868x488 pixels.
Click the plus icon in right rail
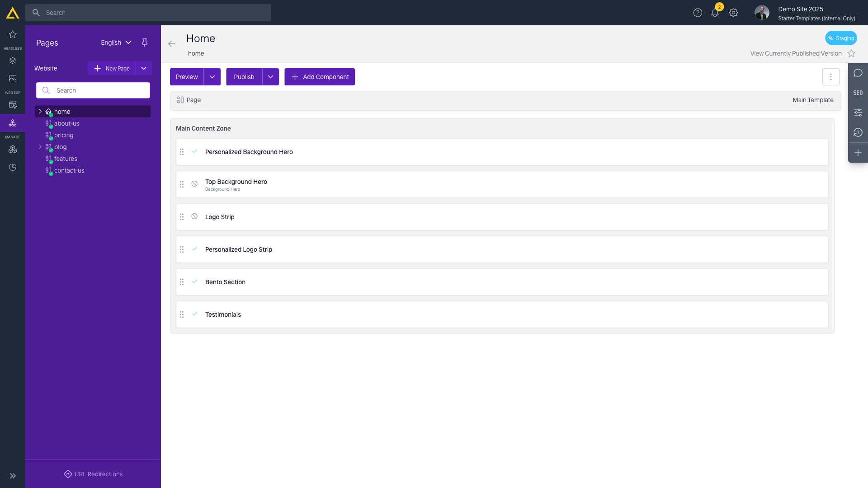[x=858, y=153]
